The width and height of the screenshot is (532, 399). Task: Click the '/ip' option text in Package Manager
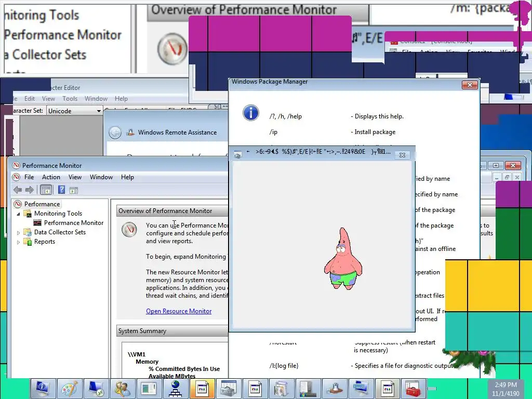pyautogui.click(x=273, y=132)
